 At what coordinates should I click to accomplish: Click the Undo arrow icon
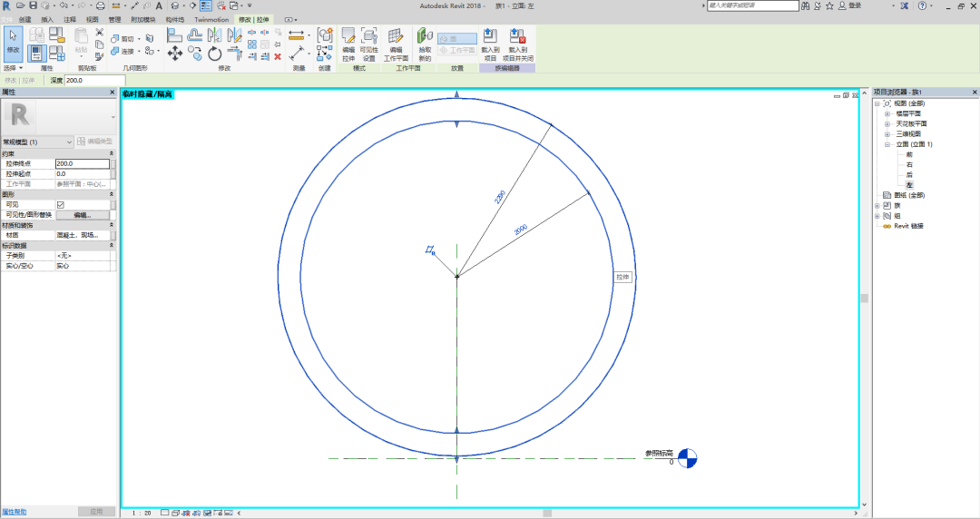pyautogui.click(x=64, y=5)
